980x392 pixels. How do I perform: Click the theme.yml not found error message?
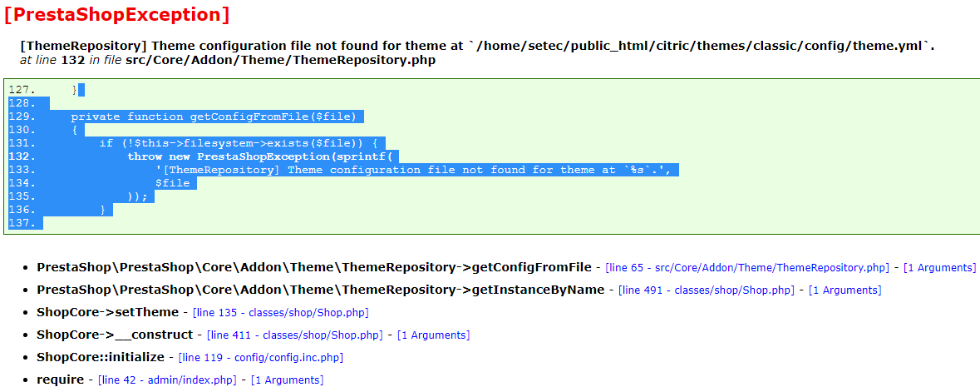477,47
